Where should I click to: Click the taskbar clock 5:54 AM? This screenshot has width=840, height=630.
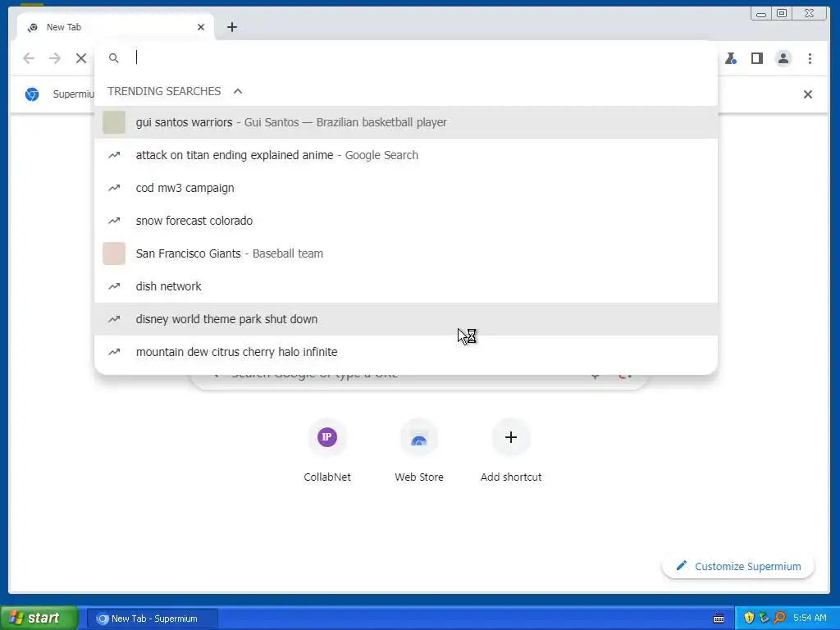coord(810,619)
